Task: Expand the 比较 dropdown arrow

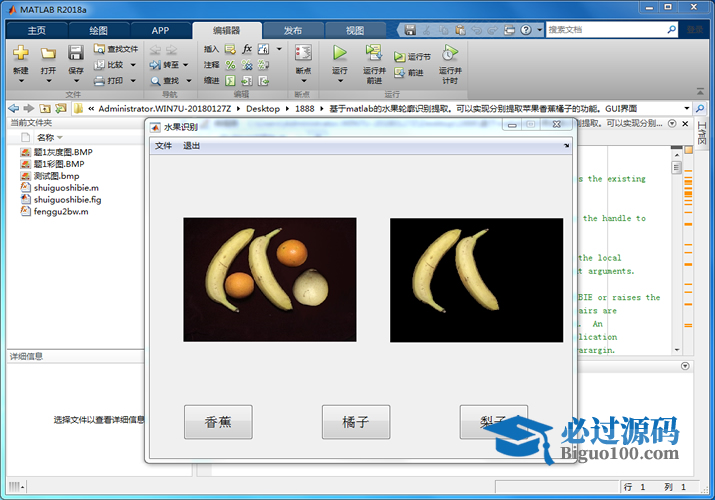Action: pos(133,65)
